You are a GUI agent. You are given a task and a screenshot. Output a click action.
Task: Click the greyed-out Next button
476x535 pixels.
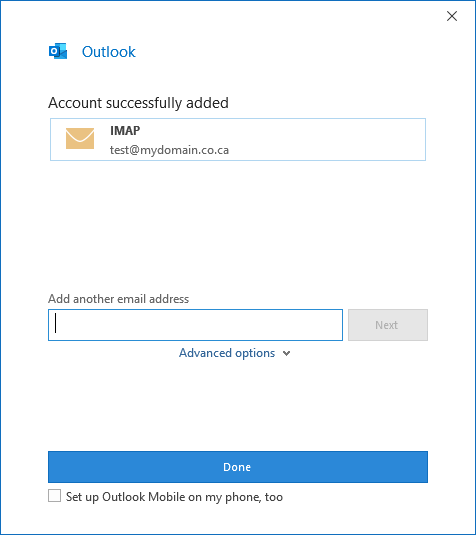click(x=388, y=325)
